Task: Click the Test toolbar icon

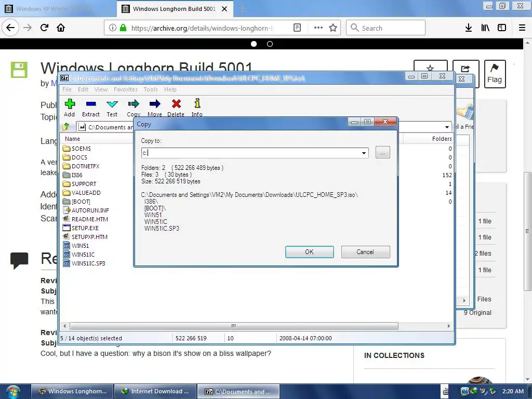Action: (x=112, y=108)
